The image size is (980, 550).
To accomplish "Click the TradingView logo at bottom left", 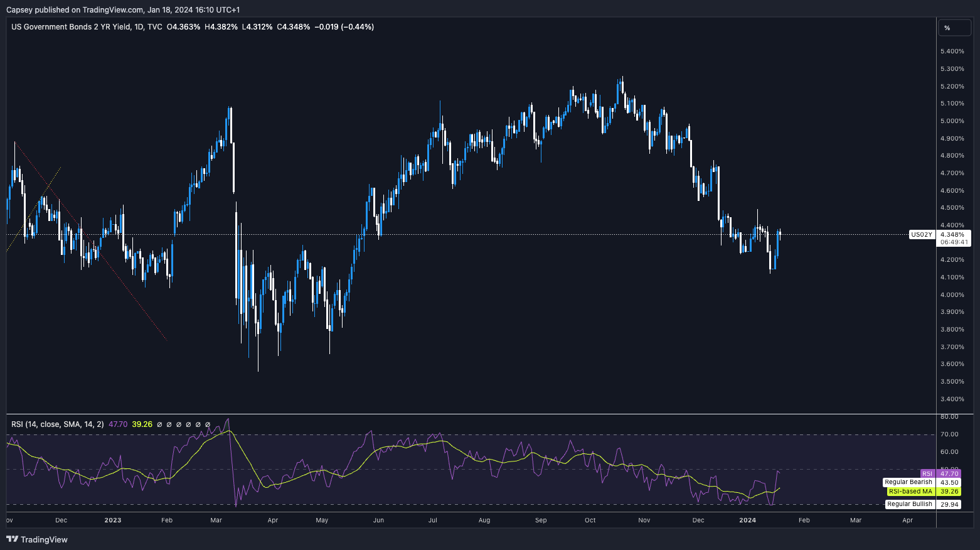I will [x=37, y=539].
